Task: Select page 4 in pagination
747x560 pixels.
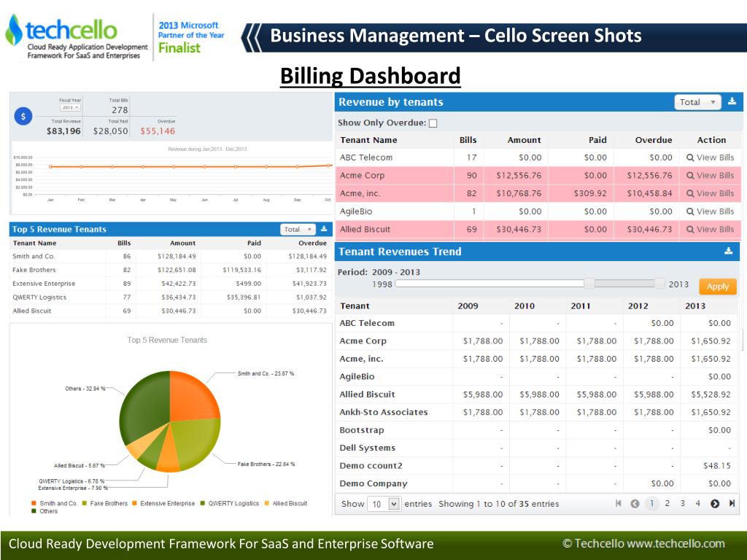Action: pyautogui.click(x=697, y=503)
